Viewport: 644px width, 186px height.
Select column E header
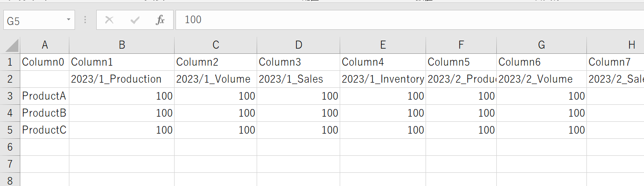pyautogui.click(x=383, y=45)
